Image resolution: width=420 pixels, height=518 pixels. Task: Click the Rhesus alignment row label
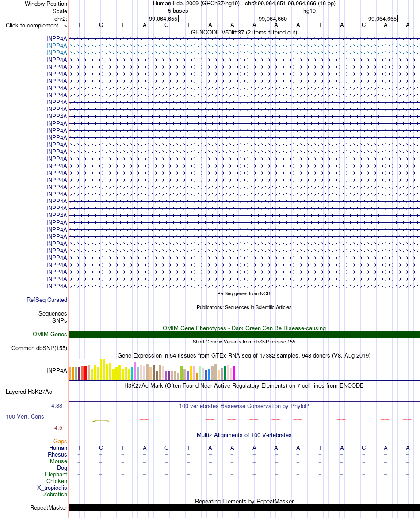tap(57, 454)
